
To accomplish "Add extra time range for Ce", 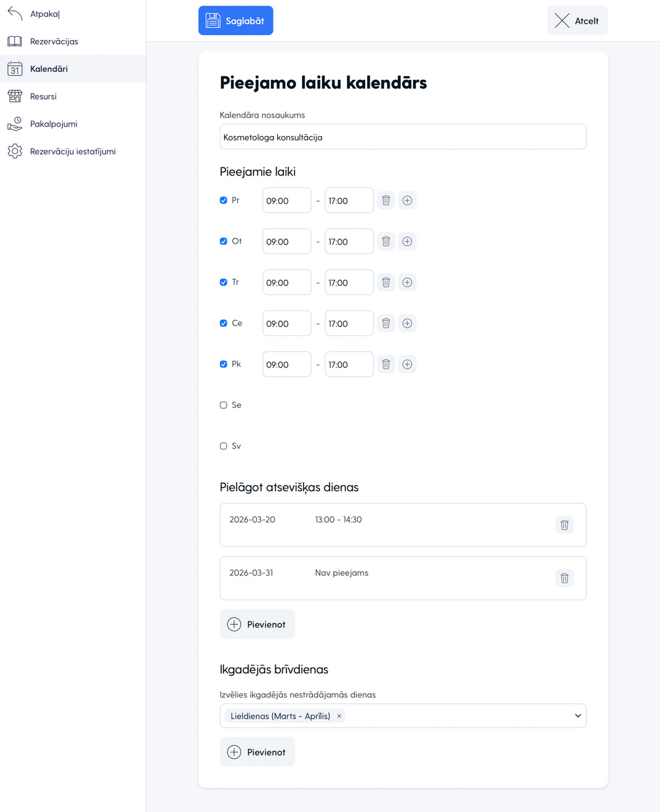I will [407, 324].
